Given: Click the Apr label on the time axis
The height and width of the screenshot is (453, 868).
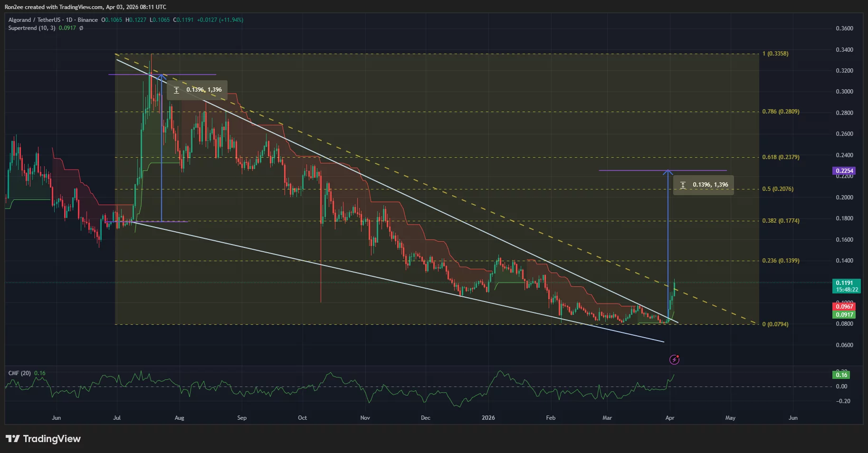Looking at the screenshot, I should [x=669, y=417].
